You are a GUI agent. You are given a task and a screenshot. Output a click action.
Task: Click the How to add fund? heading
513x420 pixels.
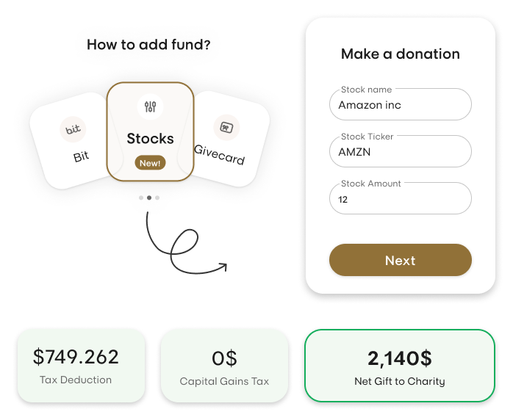(x=148, y=45)
